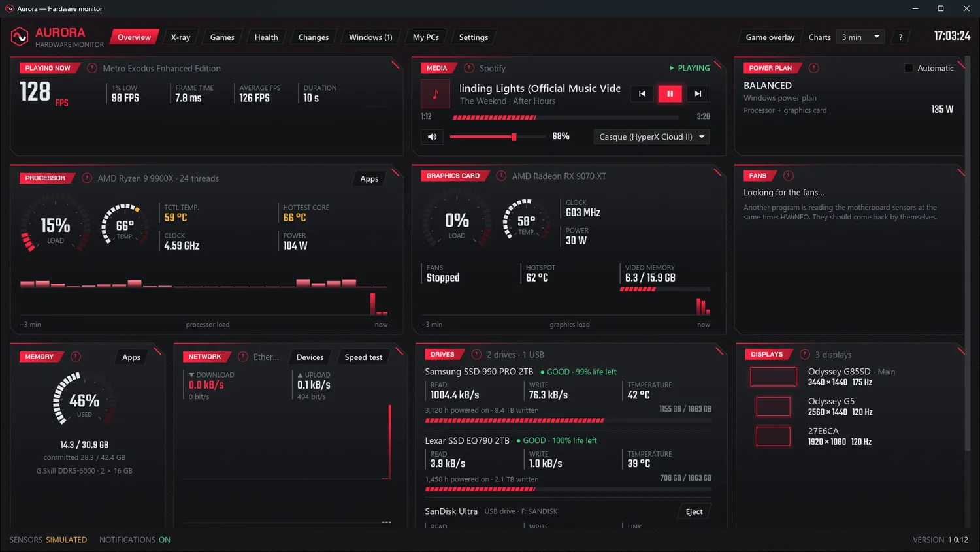
Task: Switch to the X-ray tab
Action: [180, 37]
